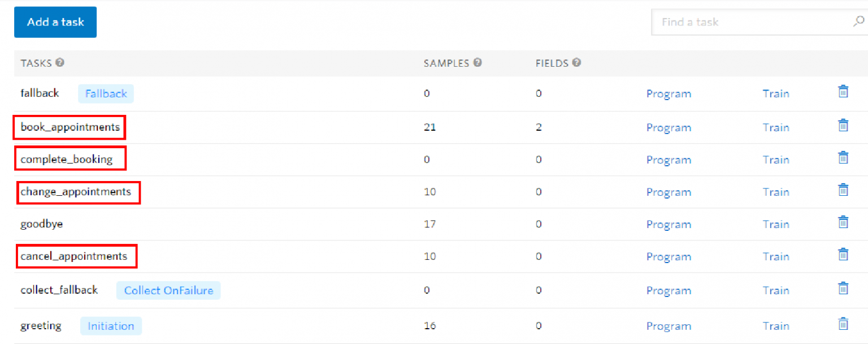Select the Fallback tag label
Viewport: 868px width, 344px height.
click(106, 94)
